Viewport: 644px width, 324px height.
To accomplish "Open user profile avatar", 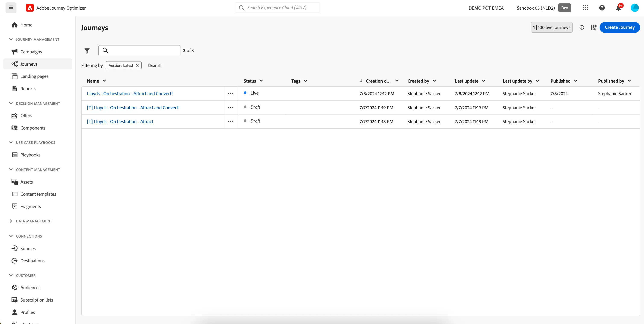I will (635, 8).
